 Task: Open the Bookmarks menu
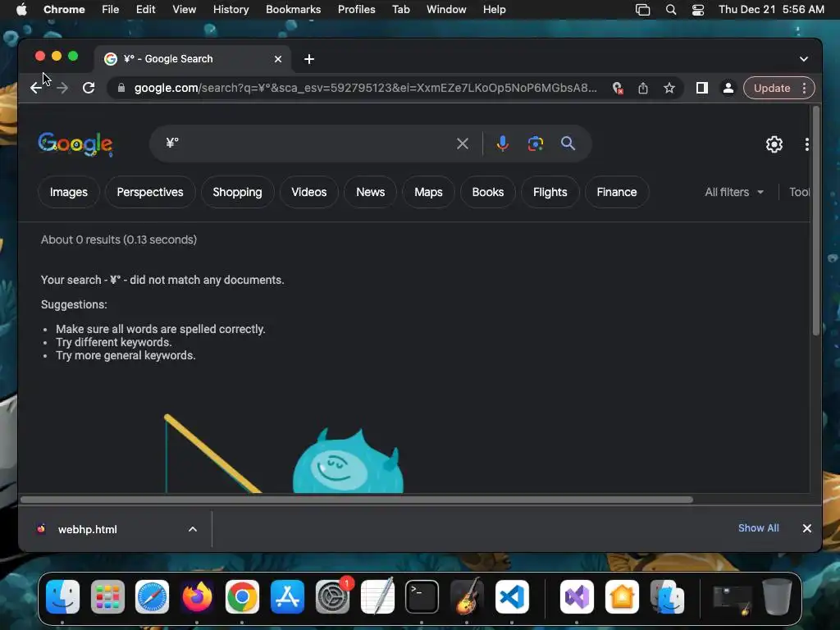[x=293, y=10]
